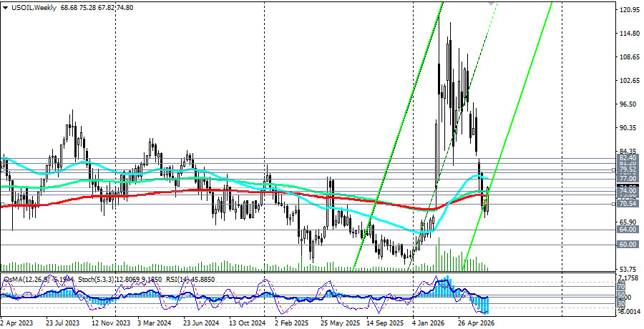Image resolution: width=644 pixels, height=329 pixels.
Task: Select the 82.40 horizontal level label
Action: 628,158
